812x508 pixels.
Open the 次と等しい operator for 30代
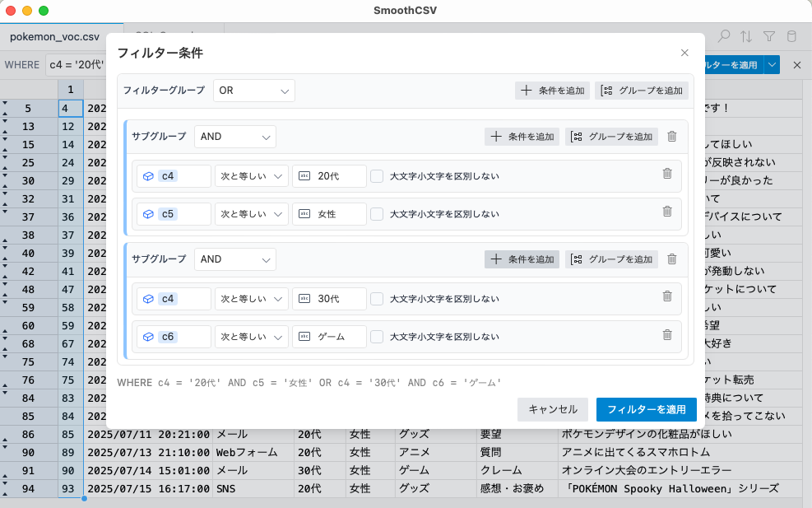coord(252,299)
